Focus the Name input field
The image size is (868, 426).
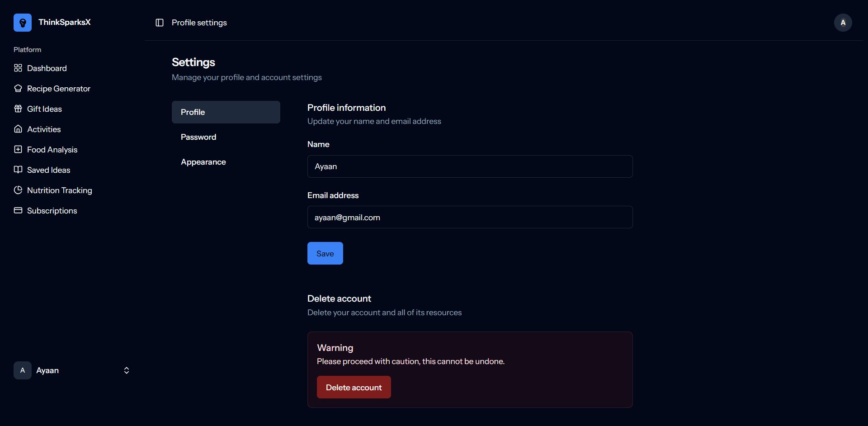pos(470,166)
